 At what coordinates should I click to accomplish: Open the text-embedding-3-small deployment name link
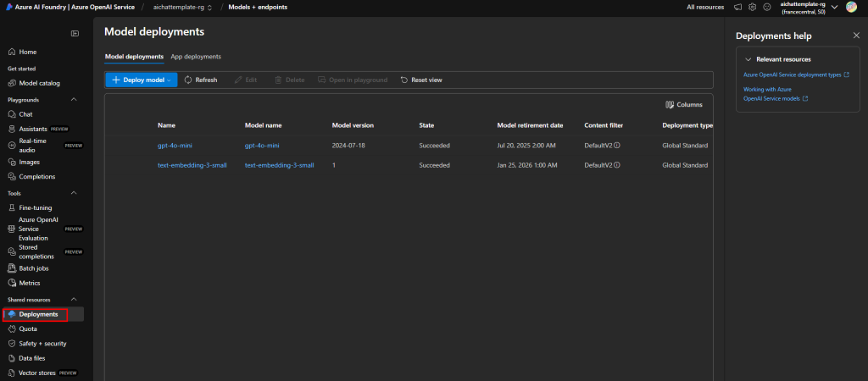pos(192,165)
